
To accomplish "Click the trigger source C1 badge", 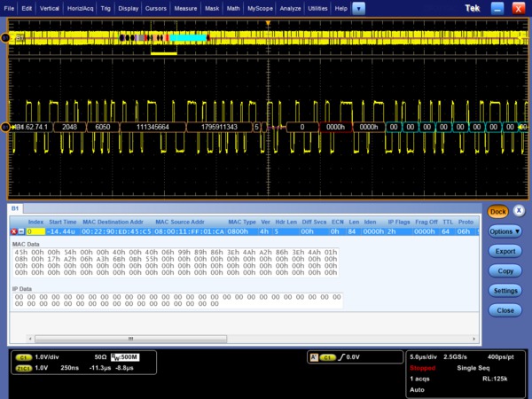I will point(326,356).
